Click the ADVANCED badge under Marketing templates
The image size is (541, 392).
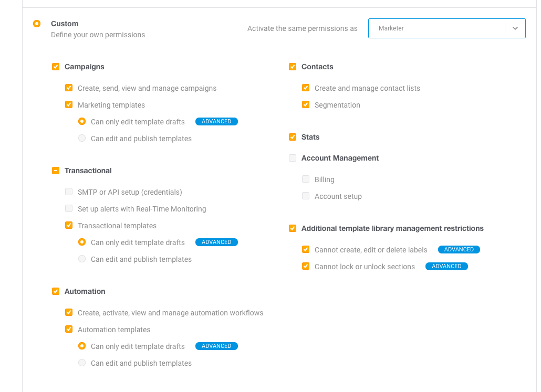pyautogui.click(x=216, y=122)
